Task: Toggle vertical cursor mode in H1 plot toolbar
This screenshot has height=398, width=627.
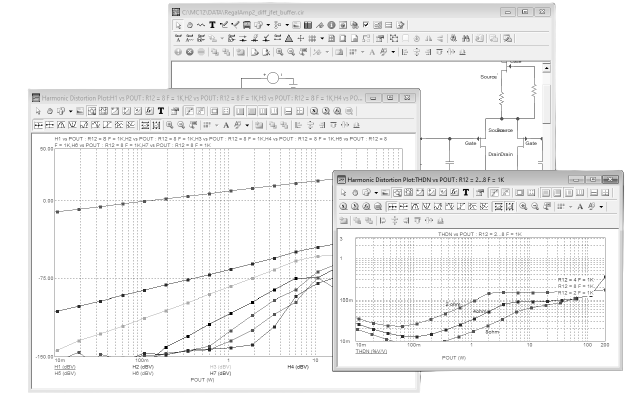Action: point(156,125)
